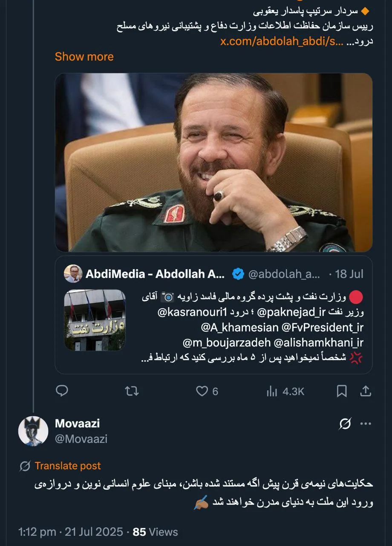Open view analytics bar chart icon
Screen dimensions: 392x546
tap(272, 391)
